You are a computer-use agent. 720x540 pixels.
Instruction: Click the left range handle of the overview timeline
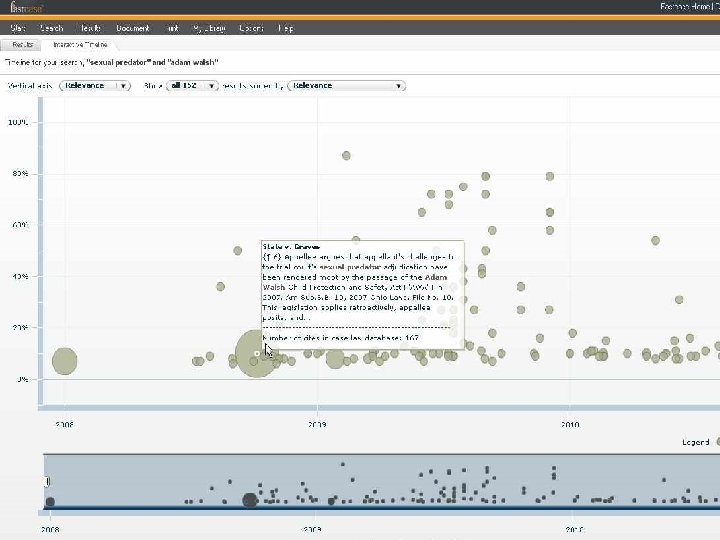47,481
